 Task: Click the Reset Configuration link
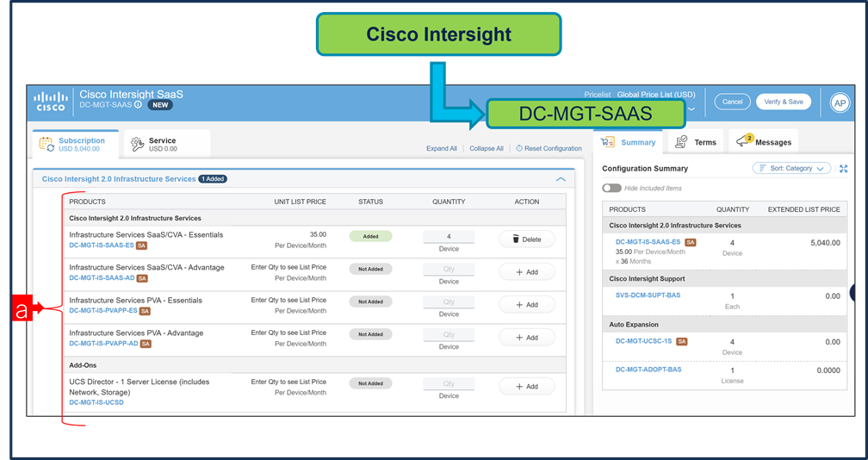(553, 148)
